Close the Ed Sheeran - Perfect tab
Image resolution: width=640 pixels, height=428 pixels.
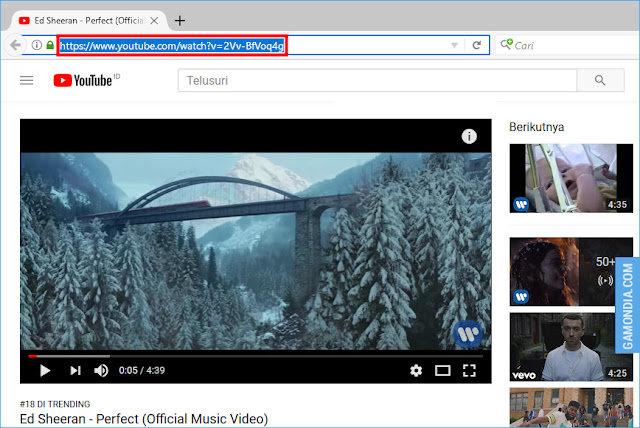(154, 21)
